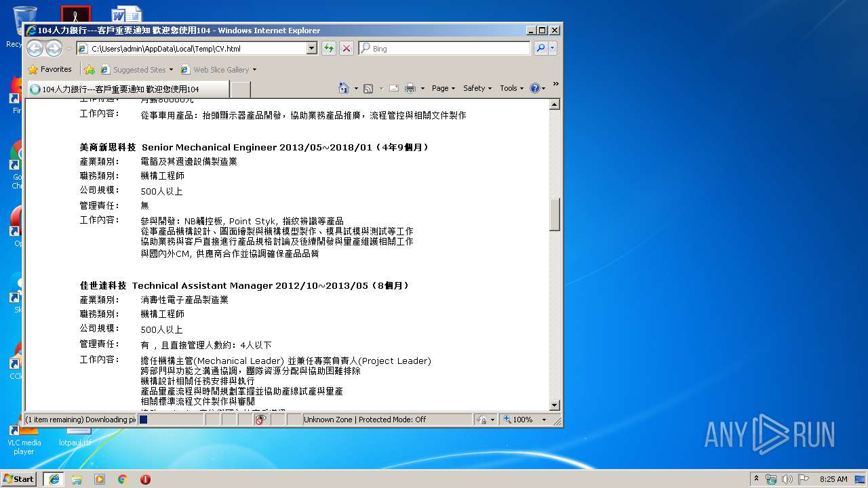This screenshot has height=488, width=868.
Task: Click the Bing search box
Action: click(x=445, y=49)
